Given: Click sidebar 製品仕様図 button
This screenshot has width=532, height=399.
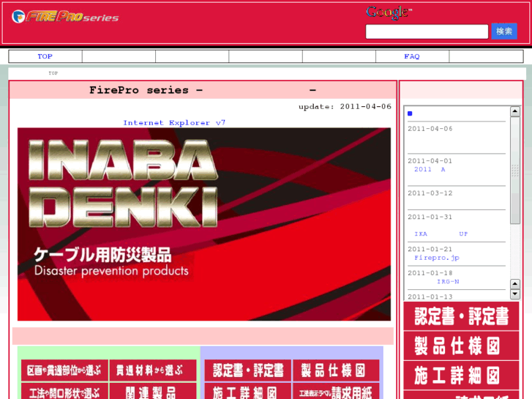Looking at the screenshot, I should point(462,346).
